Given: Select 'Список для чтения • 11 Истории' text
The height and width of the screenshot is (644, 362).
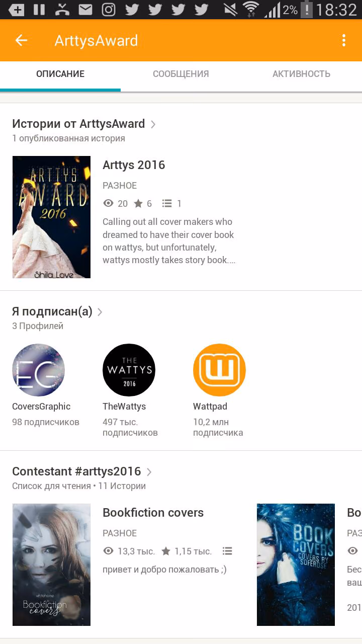Looking at the screenshot, I should tap(79, 486).
